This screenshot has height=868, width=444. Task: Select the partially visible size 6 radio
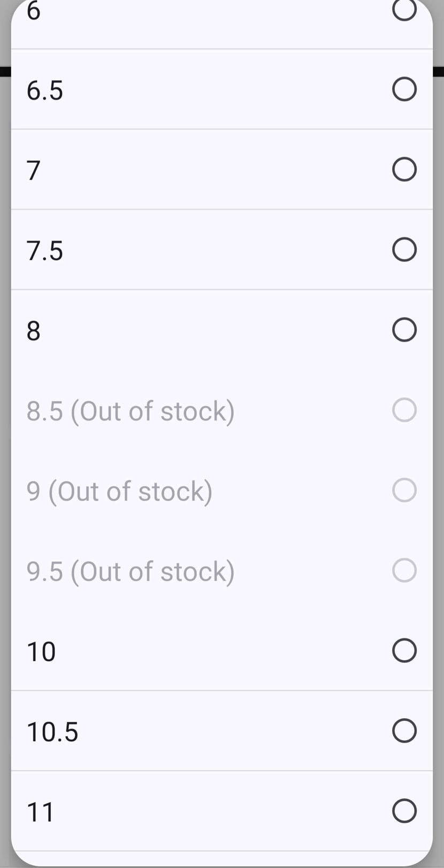[x=404, y=9]
